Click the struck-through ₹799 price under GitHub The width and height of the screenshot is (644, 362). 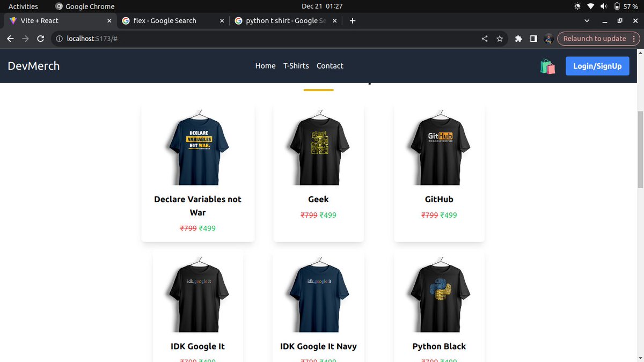tap(430, 215)
